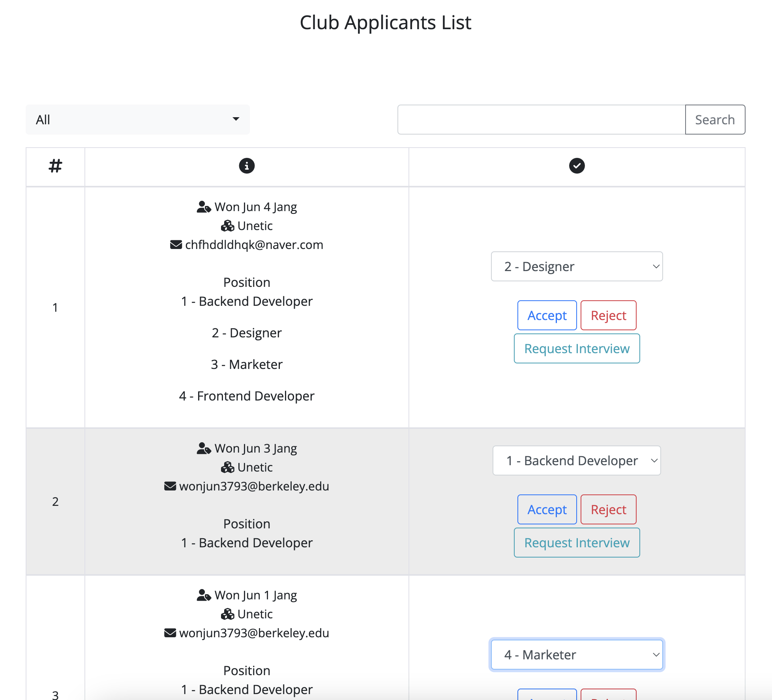The width and height of the screenshot is (772, 700).
Task: Click the organization icon next to Unetic row 1
Action: (228, 225)
